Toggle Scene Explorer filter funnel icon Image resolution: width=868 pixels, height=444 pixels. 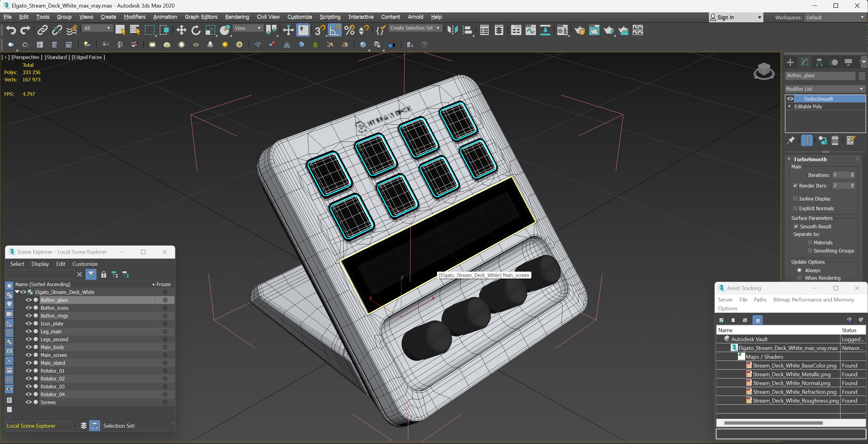tap(91, 275)
